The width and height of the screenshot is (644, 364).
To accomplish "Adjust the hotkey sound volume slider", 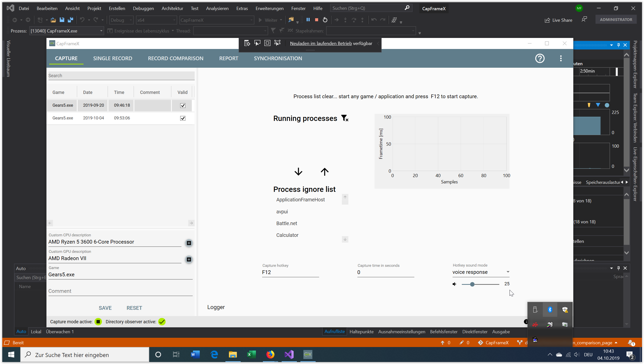I will click(472, 284).
